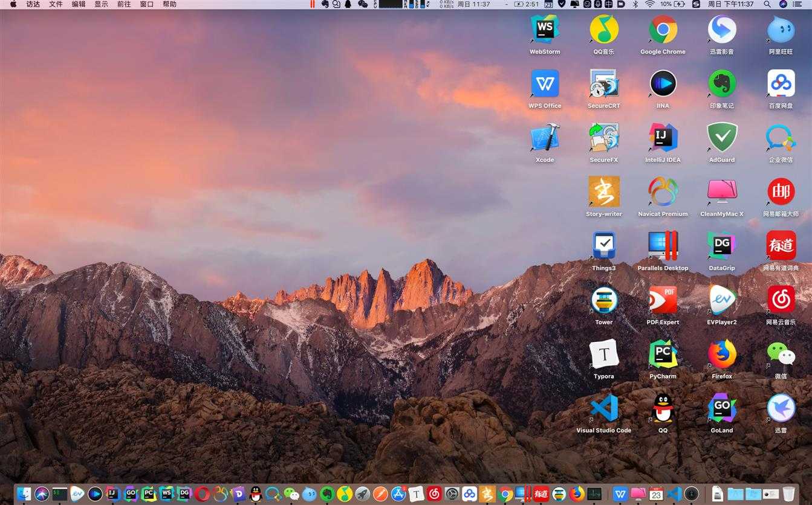Open the App Store from the Dock
Screen dimensions: 812x505
tap(398, 494)
